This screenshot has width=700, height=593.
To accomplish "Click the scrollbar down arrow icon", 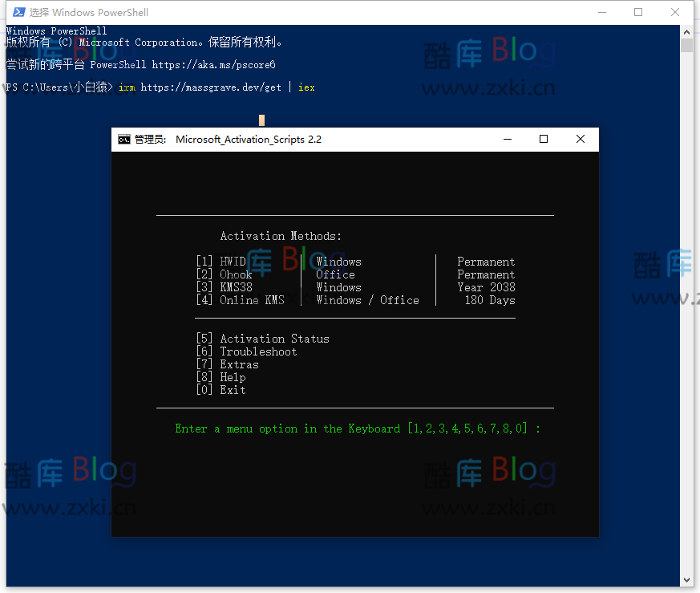I will click(x=686, y=579).
